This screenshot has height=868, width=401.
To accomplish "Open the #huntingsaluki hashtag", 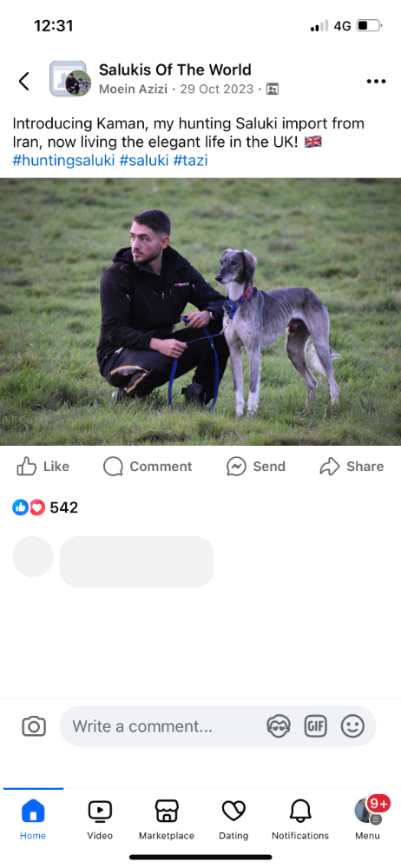I will coord(63,161).
